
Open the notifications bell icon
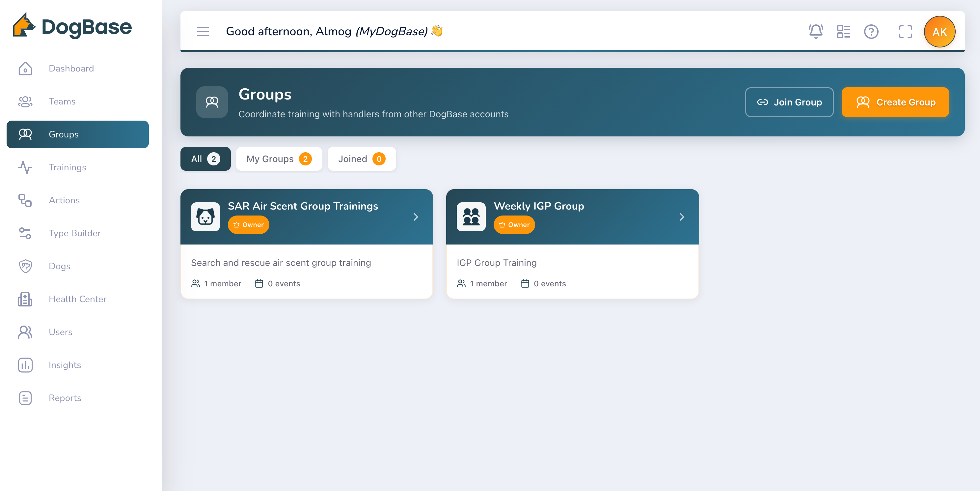click(x=815, y=32)
